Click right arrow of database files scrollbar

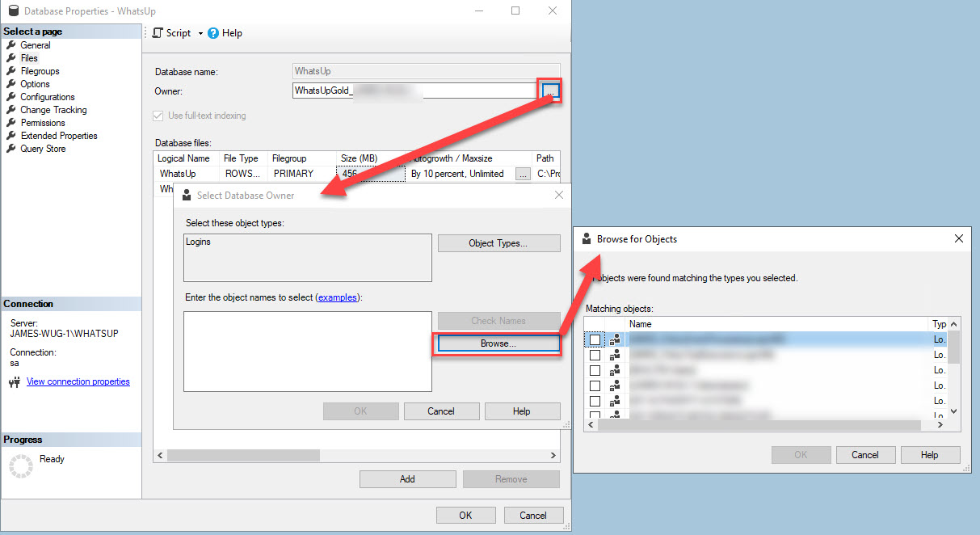[x=553, y=456]
